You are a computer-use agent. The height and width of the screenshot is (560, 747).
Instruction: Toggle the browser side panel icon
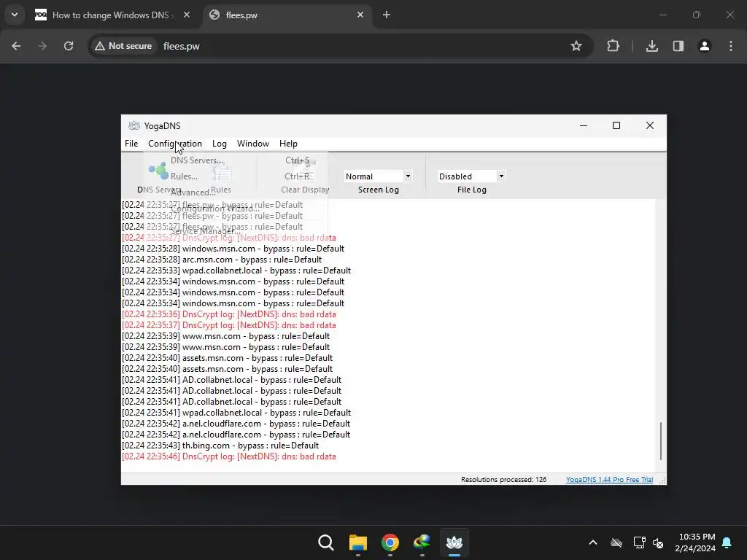pyautogui.click(x=678, y=46)
